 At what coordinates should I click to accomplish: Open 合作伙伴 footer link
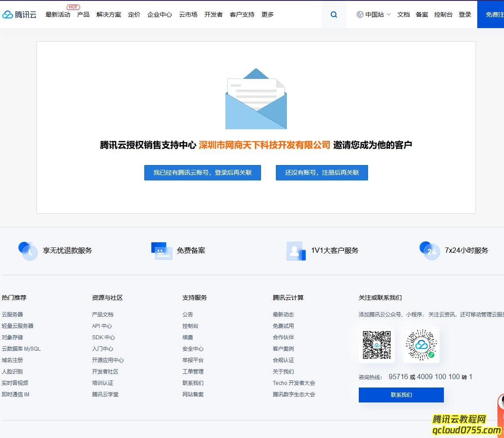pyautogui.click(x=283, y=337)
